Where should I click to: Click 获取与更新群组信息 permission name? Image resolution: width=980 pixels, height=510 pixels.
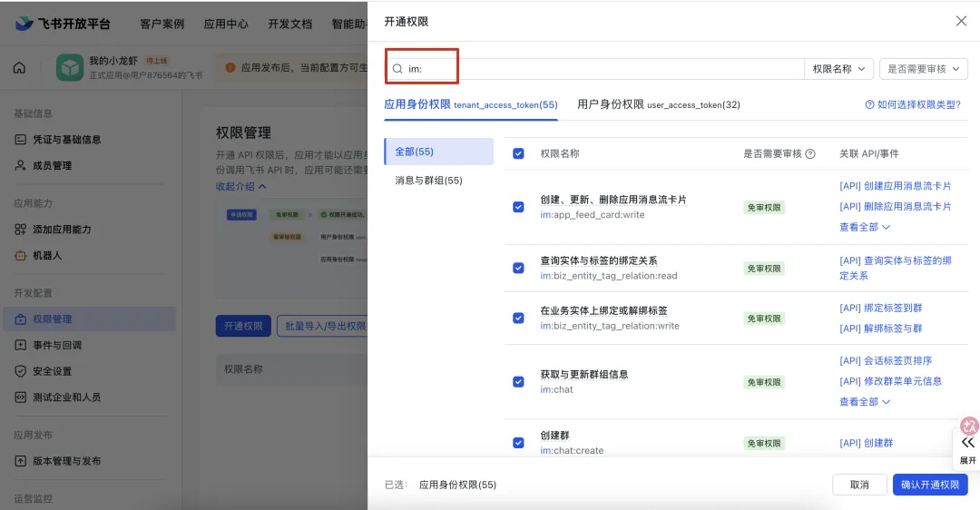point(583,374)
